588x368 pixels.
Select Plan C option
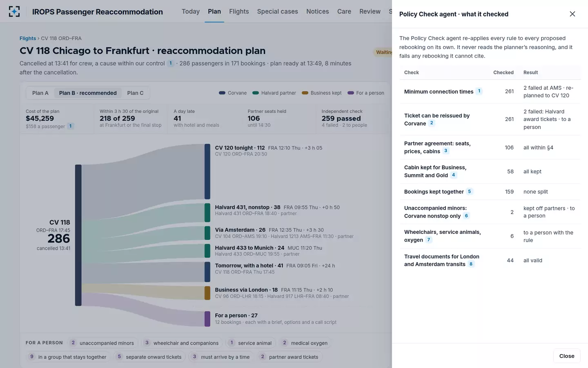[135, 93]
